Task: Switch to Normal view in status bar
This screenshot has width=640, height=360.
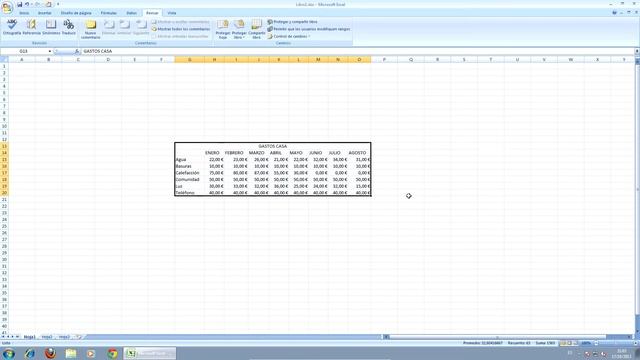Action: pyautogui.click(x=563, y=343)
